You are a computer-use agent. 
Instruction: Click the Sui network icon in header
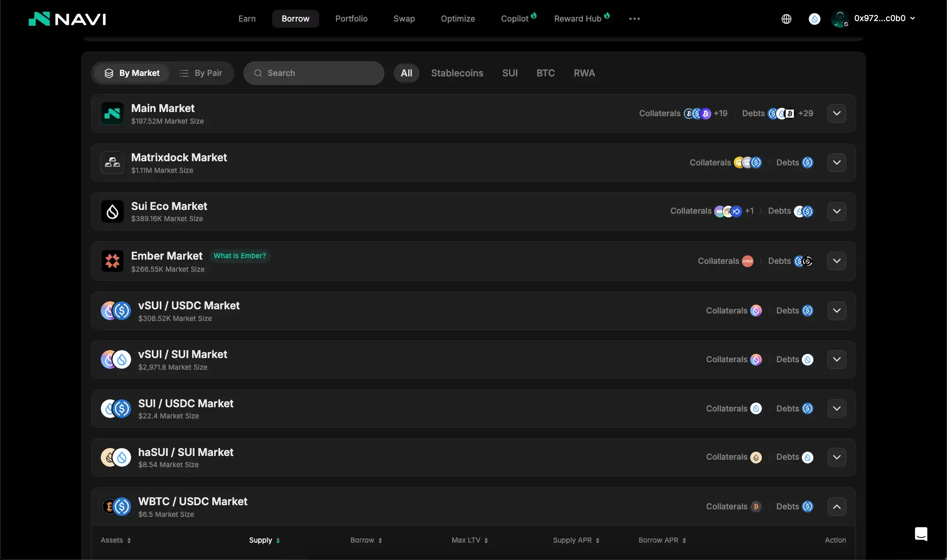(x=814, y=19)
